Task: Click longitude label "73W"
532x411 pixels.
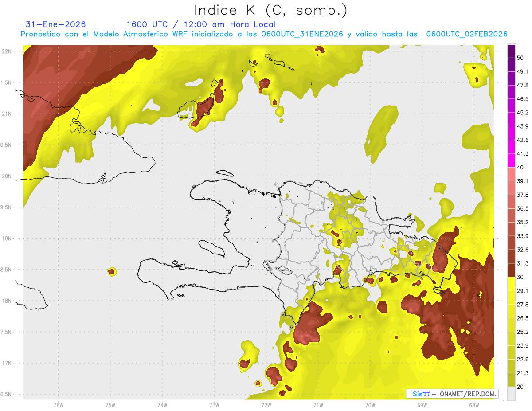Action: [214, 405]
